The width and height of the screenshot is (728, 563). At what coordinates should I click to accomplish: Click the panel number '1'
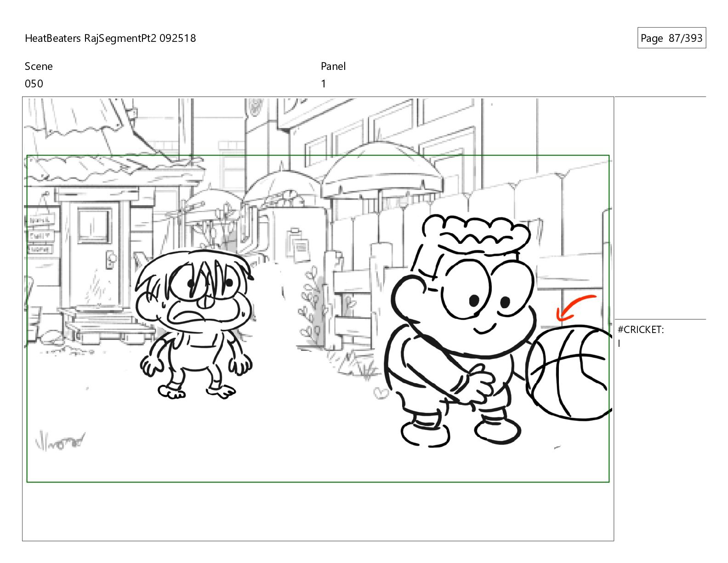pyautogui.click(x=324, y=84)
